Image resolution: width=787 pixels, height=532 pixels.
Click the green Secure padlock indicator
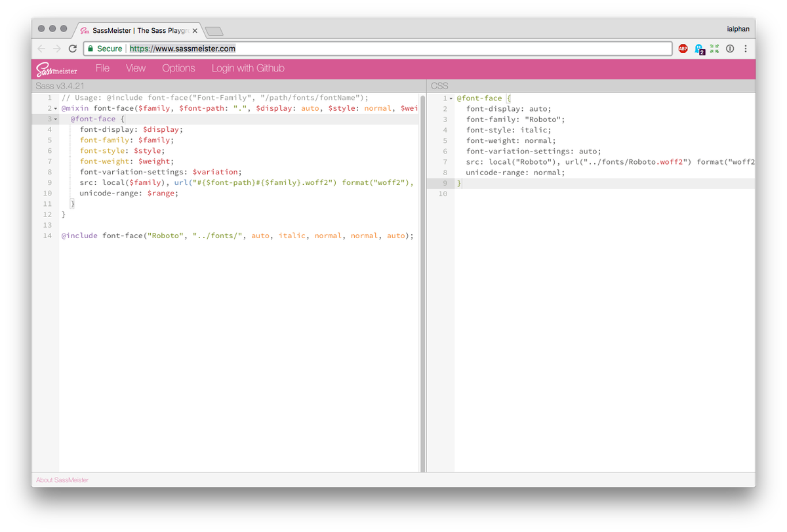coord(105,49)
